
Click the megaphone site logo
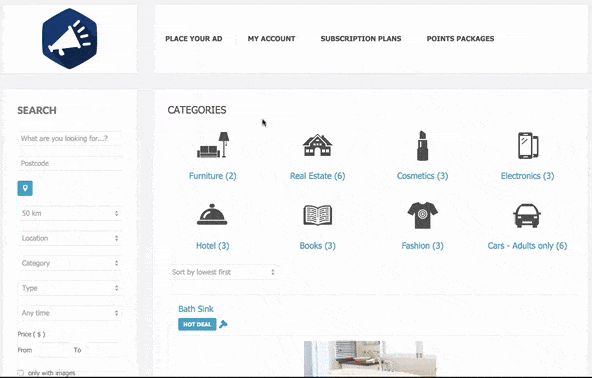coord(69,39)
